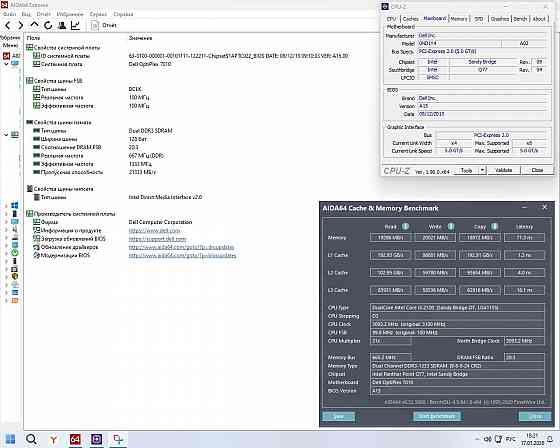The image size is (560, 448).
Task: Click the Значение column header
Action: (x=140, y=38)
